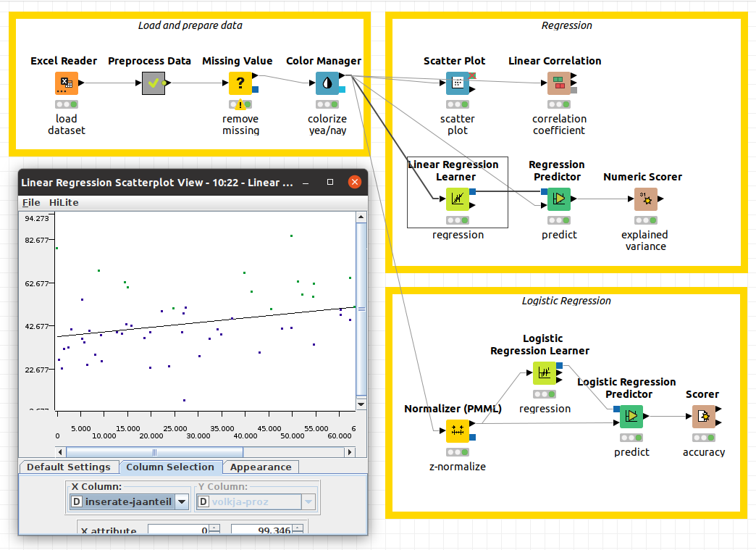
Task: Click the Preprocess Data metanode icon
Action: tap(154, 83)
